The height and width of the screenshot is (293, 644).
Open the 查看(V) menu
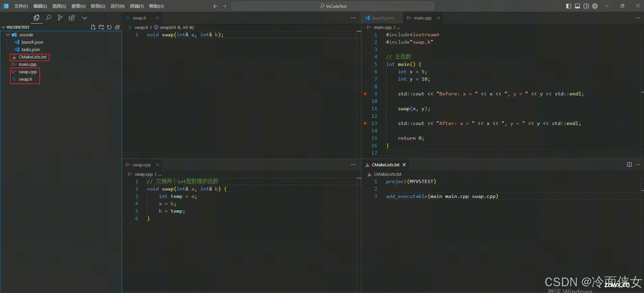point(78,6)
